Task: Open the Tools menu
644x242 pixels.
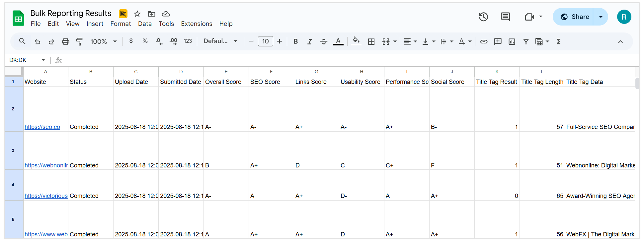Action: [x=166, y=24]
